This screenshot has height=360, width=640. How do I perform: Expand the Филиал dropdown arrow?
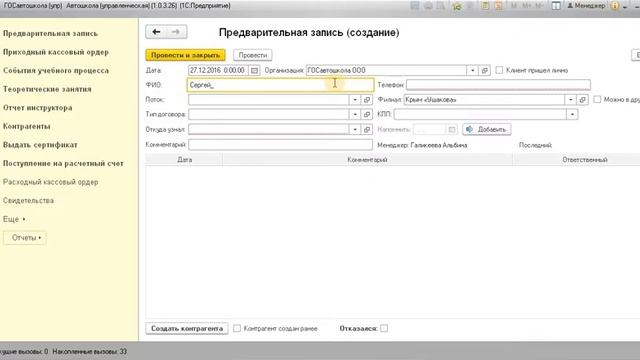click(570, 100)
